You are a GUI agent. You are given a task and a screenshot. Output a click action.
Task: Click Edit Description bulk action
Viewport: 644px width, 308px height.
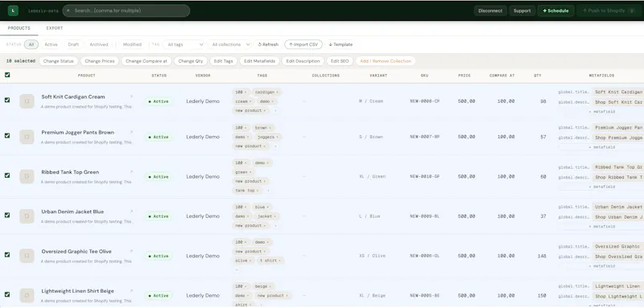pyautogui.click(x=303, y=61)
